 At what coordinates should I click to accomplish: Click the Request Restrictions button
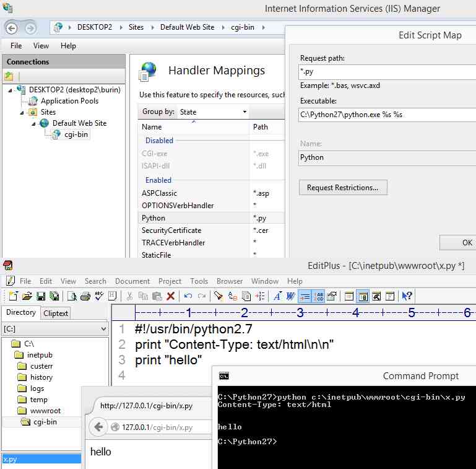pyautogui.click(x=343, y=187)
